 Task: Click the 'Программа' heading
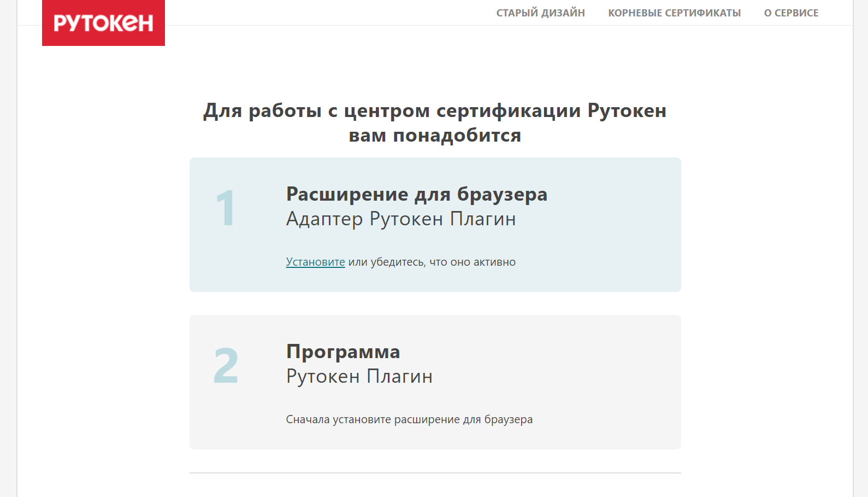(x=343, y=352)
